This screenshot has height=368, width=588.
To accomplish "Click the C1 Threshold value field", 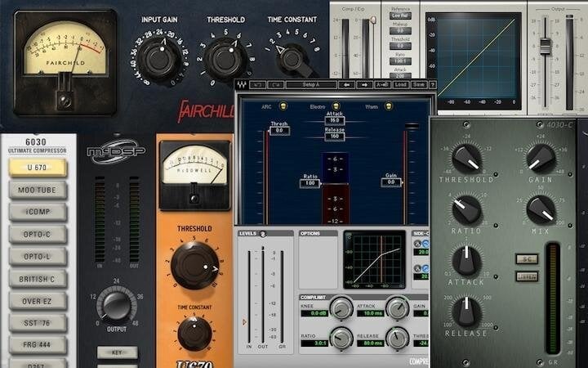I will (x=400, y=46).
